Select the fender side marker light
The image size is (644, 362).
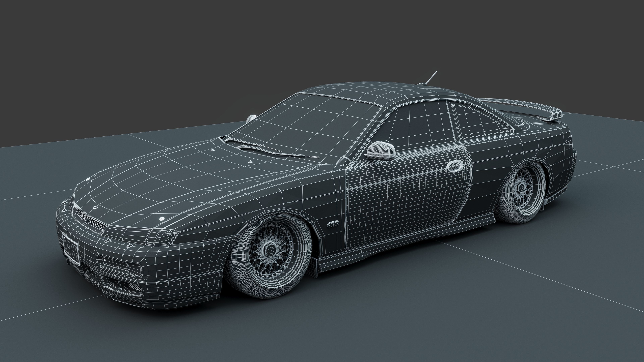click(333, 224)
